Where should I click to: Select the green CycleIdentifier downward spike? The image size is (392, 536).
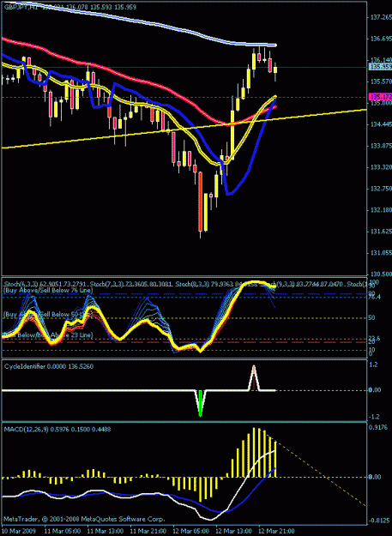click(200, 403)
